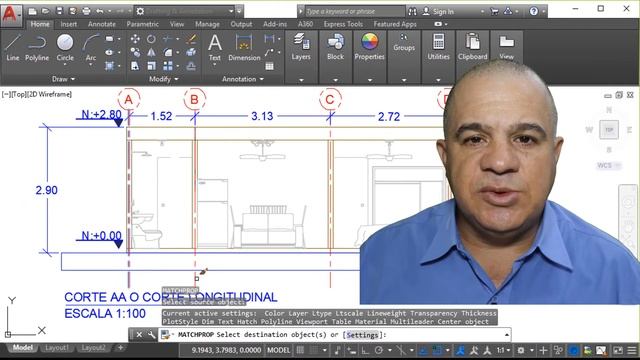The width and height of the screenshot is (640, 360).
Task: Select the Erase tool icon
Action: tap(191, 39)
